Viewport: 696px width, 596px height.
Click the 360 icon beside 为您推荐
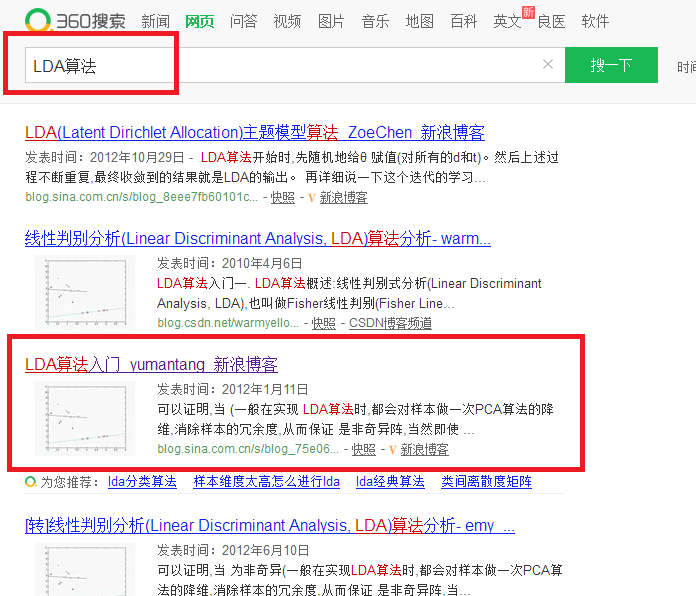click(x=31, y=482)
